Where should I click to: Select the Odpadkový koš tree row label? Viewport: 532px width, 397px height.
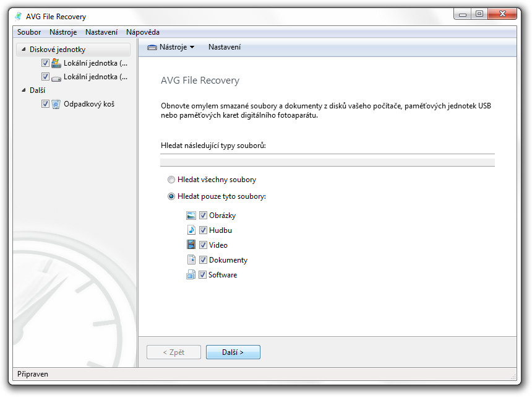pos(89,104)
